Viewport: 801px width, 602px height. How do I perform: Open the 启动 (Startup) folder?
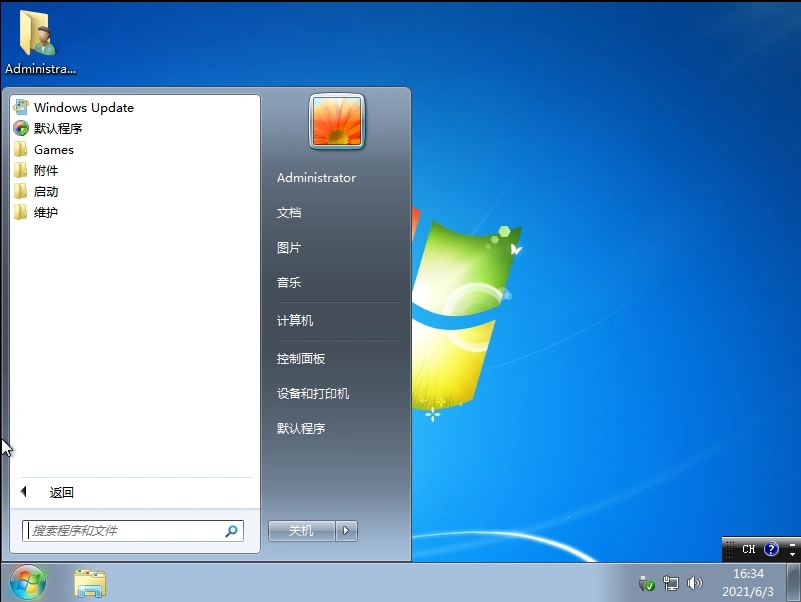44,191
